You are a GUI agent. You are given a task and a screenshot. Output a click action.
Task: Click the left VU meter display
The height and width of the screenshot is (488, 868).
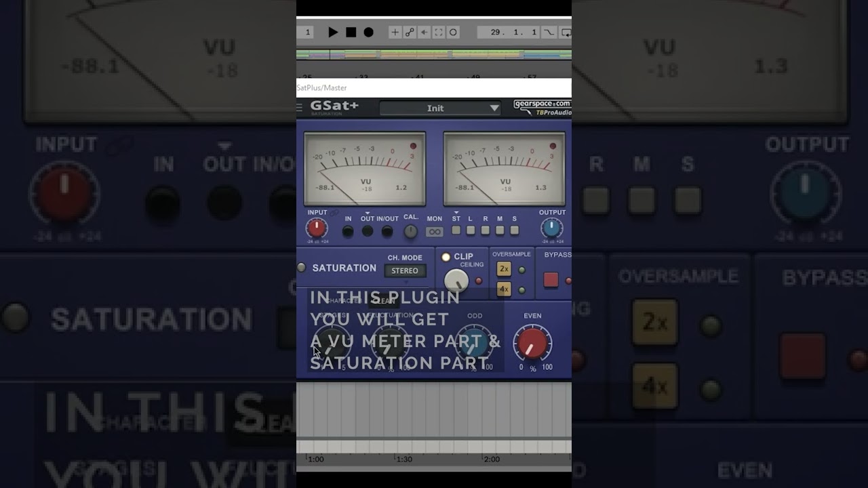tap(365, 169)
